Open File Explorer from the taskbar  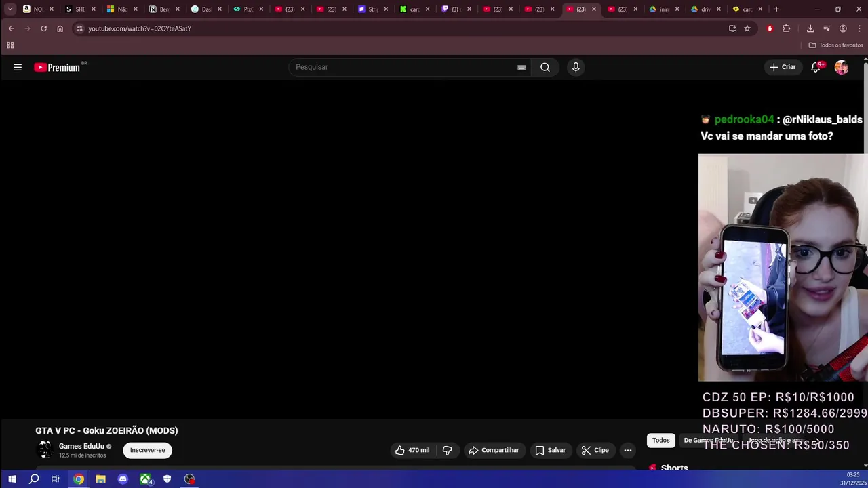pyautogui.click(x=100, y=479)
